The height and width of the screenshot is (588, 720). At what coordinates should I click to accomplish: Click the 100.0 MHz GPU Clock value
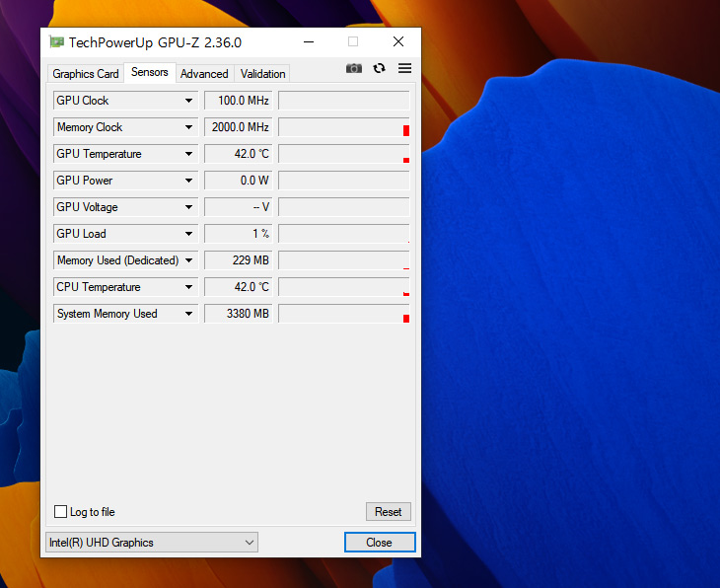(239, 101)
